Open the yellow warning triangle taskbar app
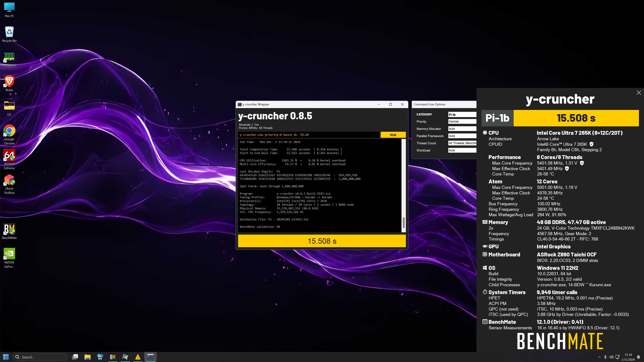The width and height of the screenshot is (644, 362). 138,357
